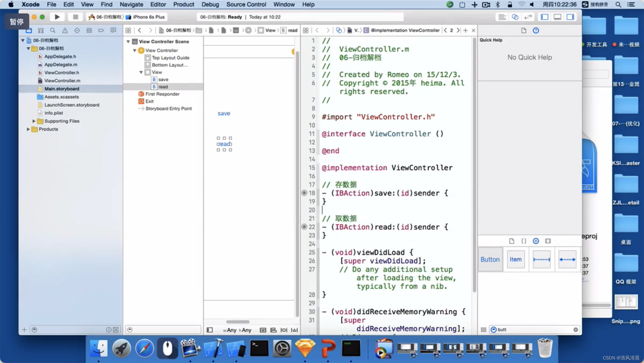Open the Code Snippet library
644x363 pixels.
[x=524, y=241]
